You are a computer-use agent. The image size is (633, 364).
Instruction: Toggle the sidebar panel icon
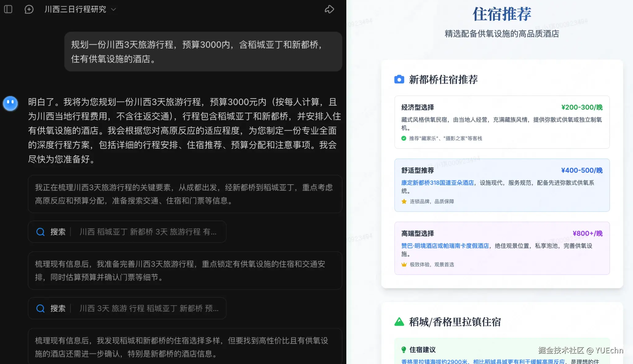click(x=8, y=9)
